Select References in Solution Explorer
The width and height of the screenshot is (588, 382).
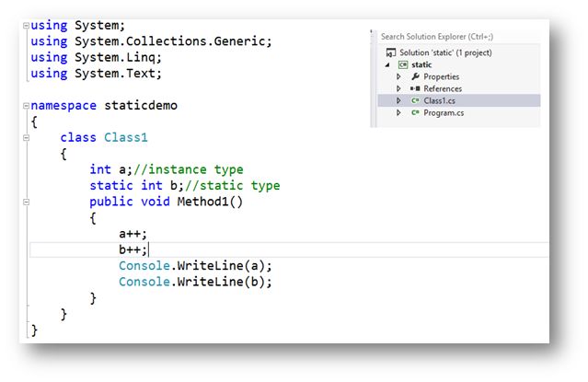point(443,89)
